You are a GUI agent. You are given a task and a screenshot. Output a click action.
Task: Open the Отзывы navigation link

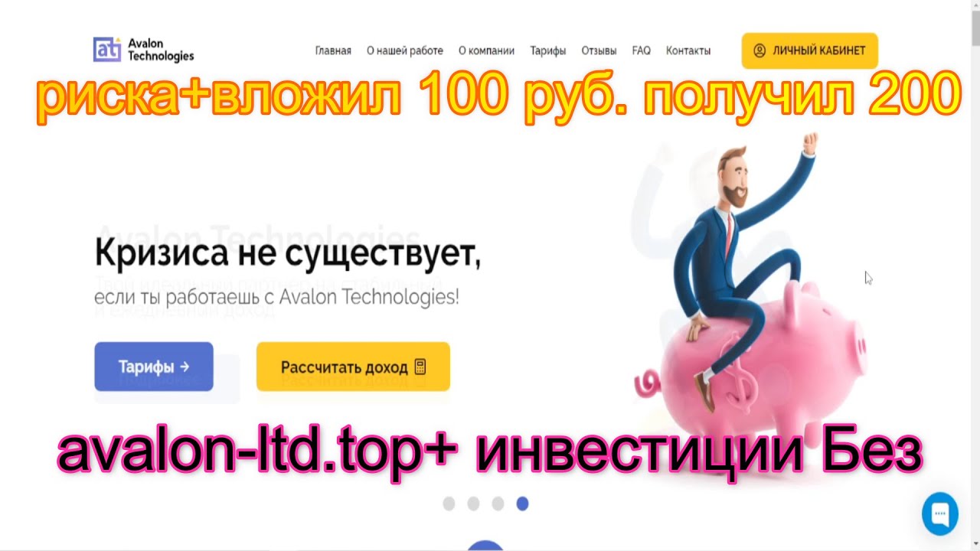point(599,51)
